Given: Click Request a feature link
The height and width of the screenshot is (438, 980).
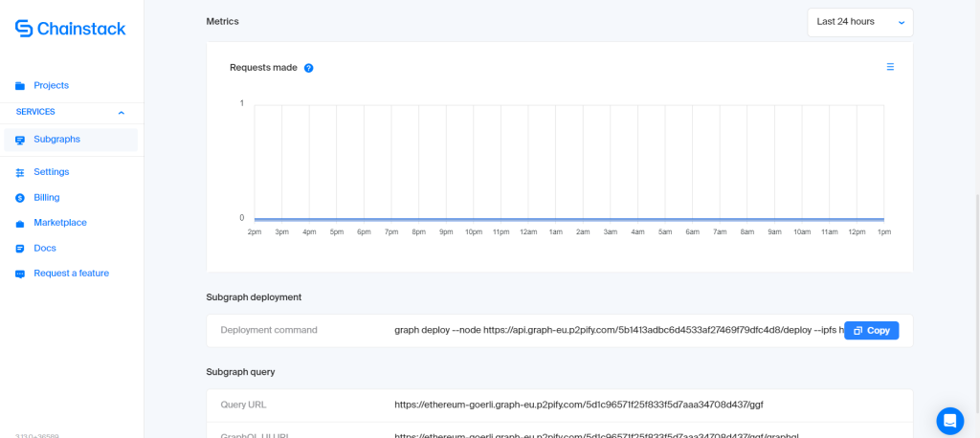Looking at the screenshot, I should click(71, 274).
